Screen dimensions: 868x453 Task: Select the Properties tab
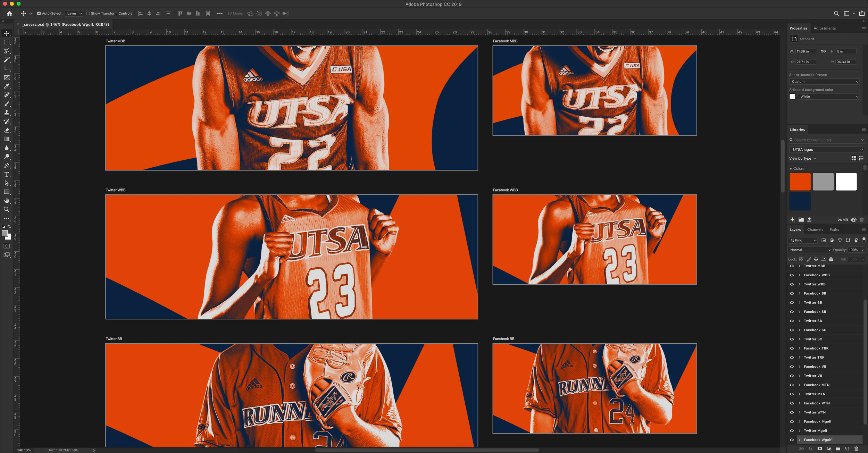(798, 28)
